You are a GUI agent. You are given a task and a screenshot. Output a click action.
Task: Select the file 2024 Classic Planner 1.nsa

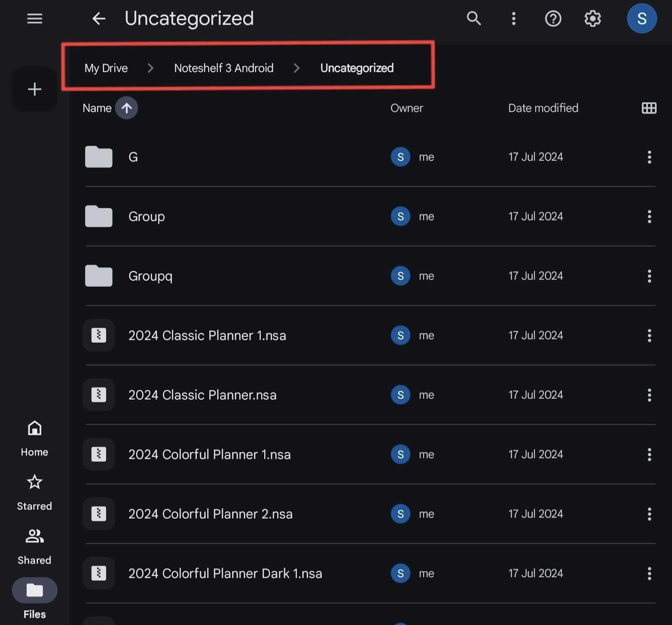[x=207, y=335]
